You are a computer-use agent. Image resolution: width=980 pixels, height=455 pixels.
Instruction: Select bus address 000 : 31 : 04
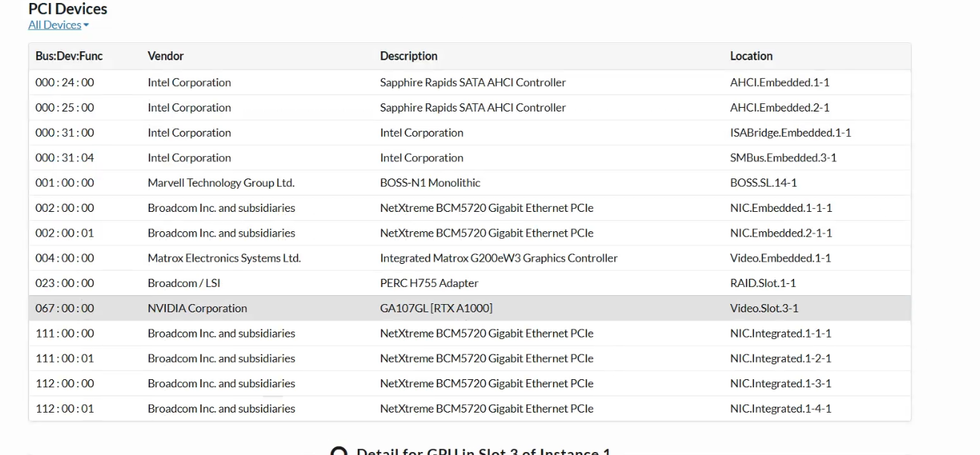pos(65,158)
